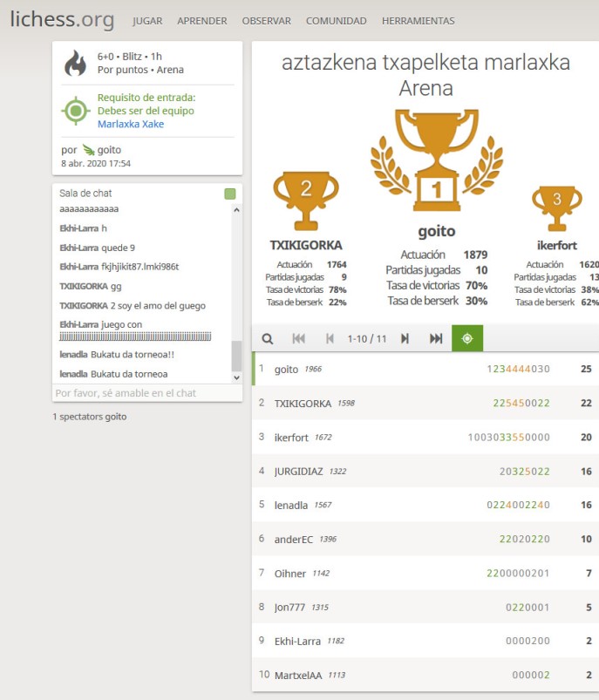Open the JUGAR menu
Image resolution: width=599 pixels, height=700 pixels.
(147, 21)
